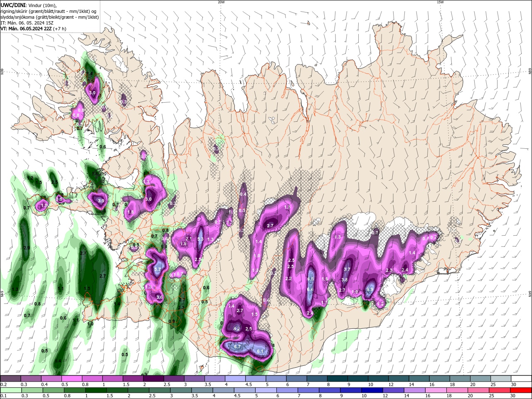Pick the upper legend swatch labeled 6
532x399 pixels.
point(297,379)
